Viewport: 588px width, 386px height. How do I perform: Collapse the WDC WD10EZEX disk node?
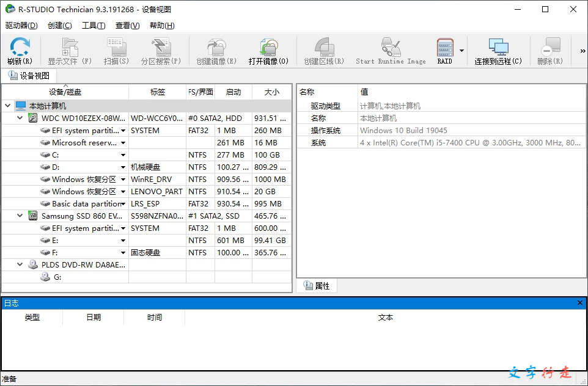pos(20,118)
